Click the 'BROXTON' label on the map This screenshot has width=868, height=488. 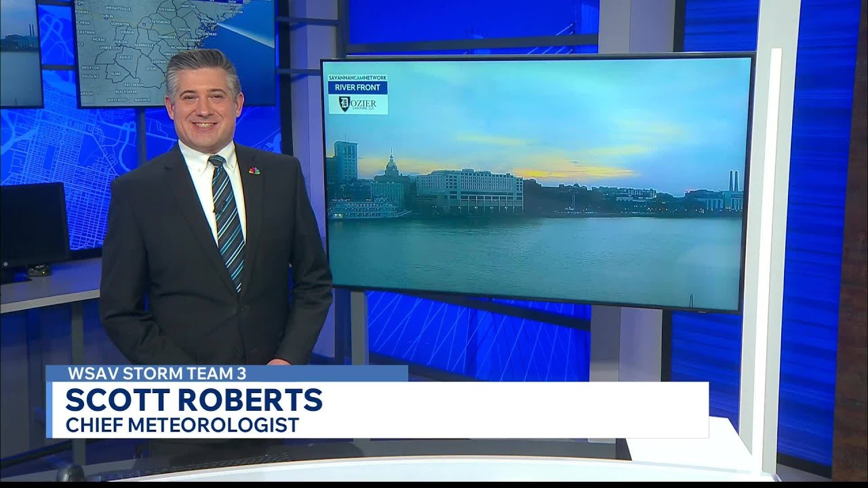coord(90,68)
